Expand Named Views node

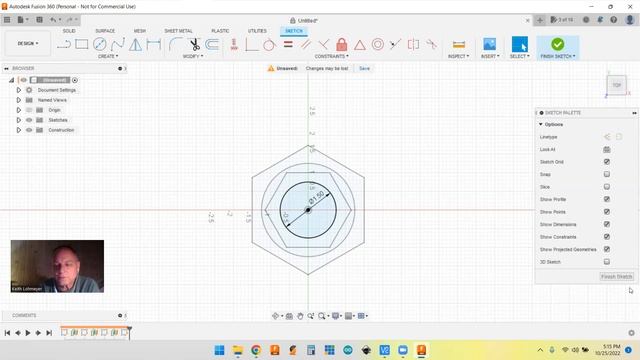[18, 100]
